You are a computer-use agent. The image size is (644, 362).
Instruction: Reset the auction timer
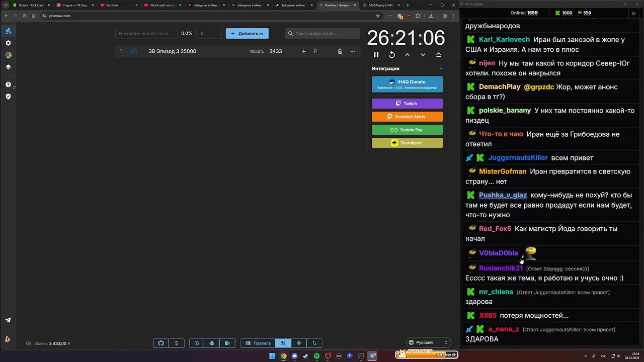tap(391, 55)
